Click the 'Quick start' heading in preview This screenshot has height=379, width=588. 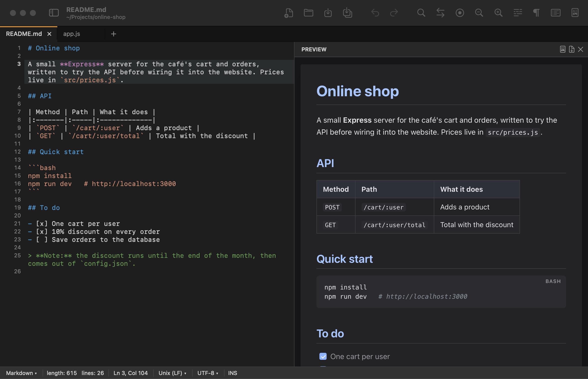point(345,259)
